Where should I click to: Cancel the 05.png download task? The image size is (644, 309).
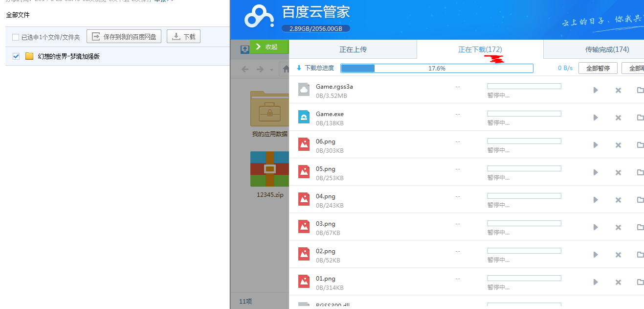[618, 172]
